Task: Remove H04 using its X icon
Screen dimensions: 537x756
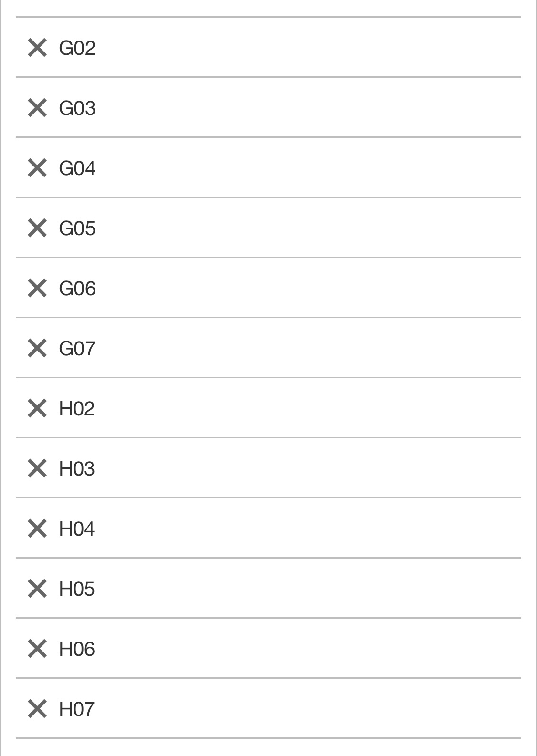Action: tap(37, 528)
